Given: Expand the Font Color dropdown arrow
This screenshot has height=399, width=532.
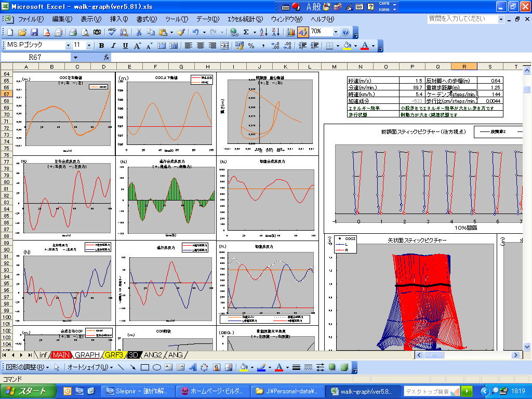Looking at the screenshot, I should (x=373, y=46).
